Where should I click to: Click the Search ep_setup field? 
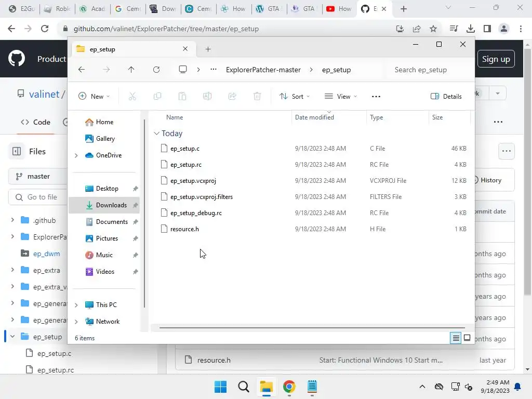tap(428, 70)
